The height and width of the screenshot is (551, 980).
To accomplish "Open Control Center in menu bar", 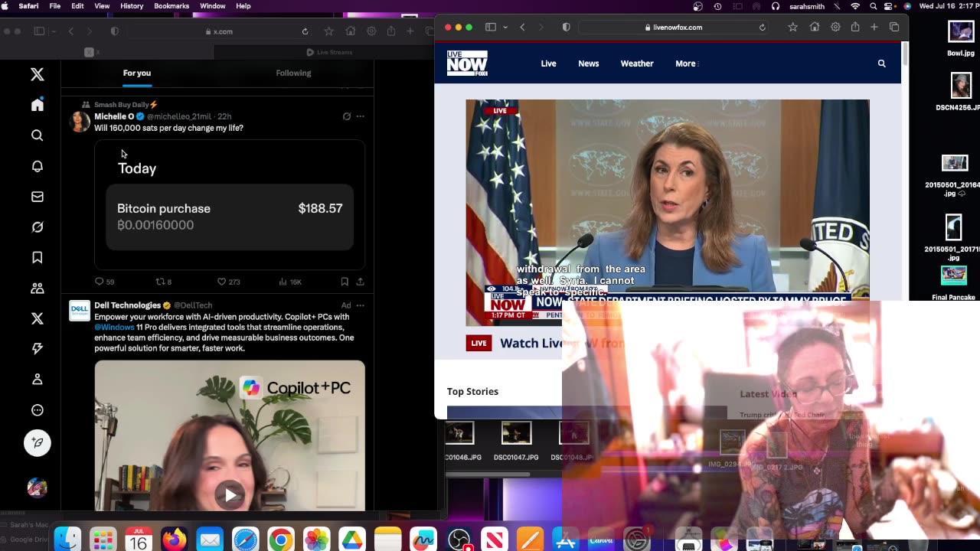I will coord(890,6).
